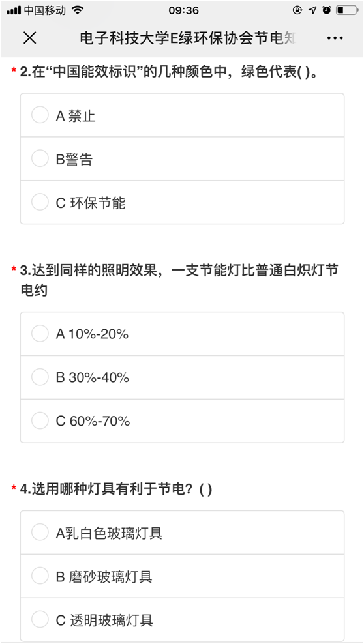Viewport: 364px width, 644px height.
Task: Tap the battery indicator icon
Action: click(346, 10)
